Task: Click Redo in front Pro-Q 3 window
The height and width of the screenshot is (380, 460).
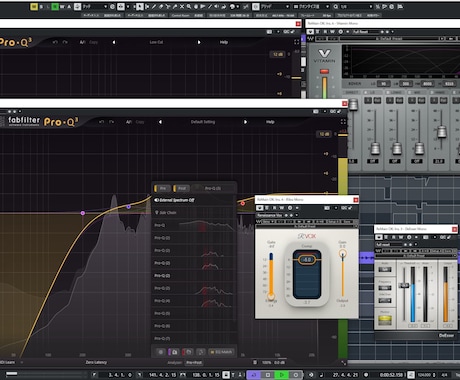Action: point(111,122)
